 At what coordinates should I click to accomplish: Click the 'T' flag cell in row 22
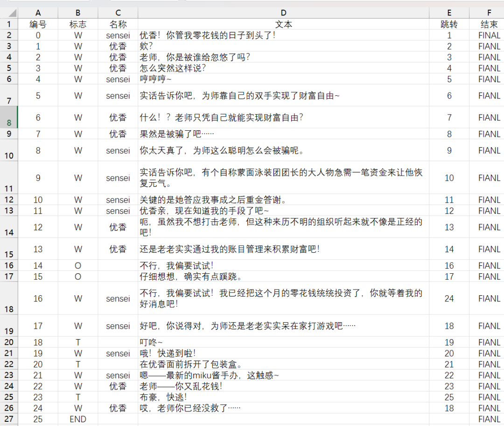78,364
